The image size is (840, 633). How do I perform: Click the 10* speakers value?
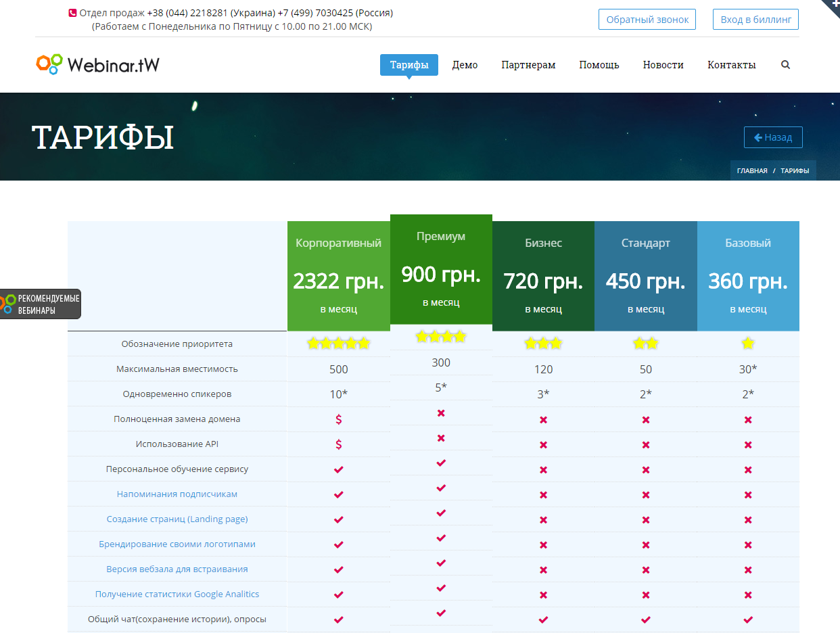(339, 394)
